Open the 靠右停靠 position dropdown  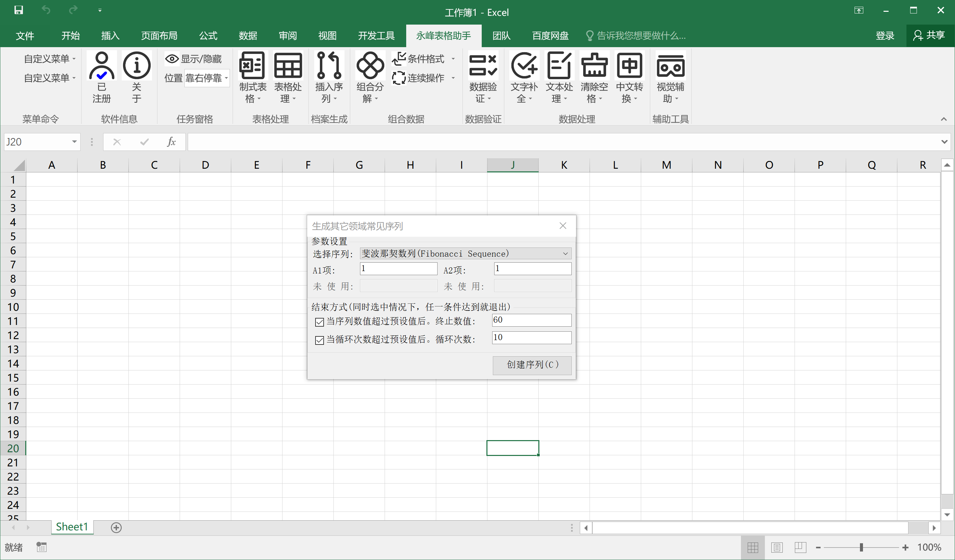pyautogui.click(x=225, y=78)
